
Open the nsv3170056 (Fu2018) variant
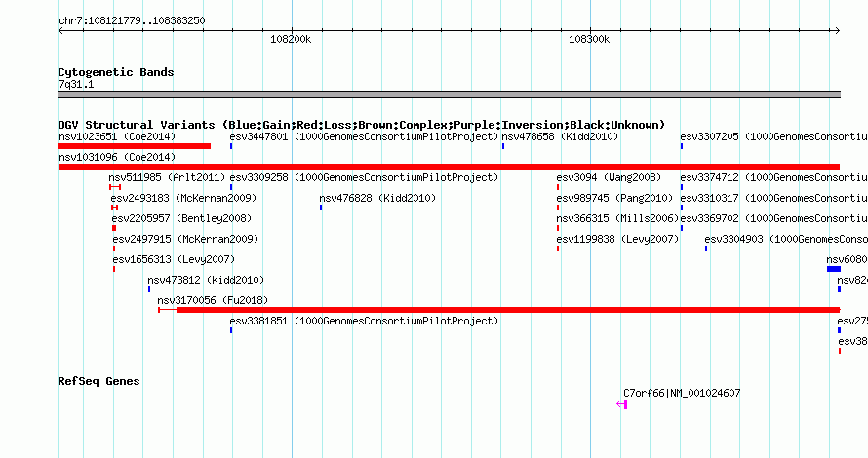213,300
